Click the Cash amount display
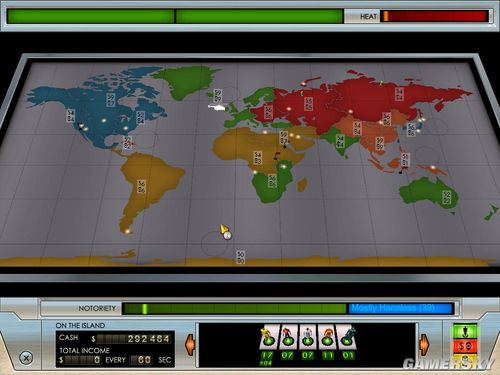This screenshot has width=500, height=375. point(133,339)
